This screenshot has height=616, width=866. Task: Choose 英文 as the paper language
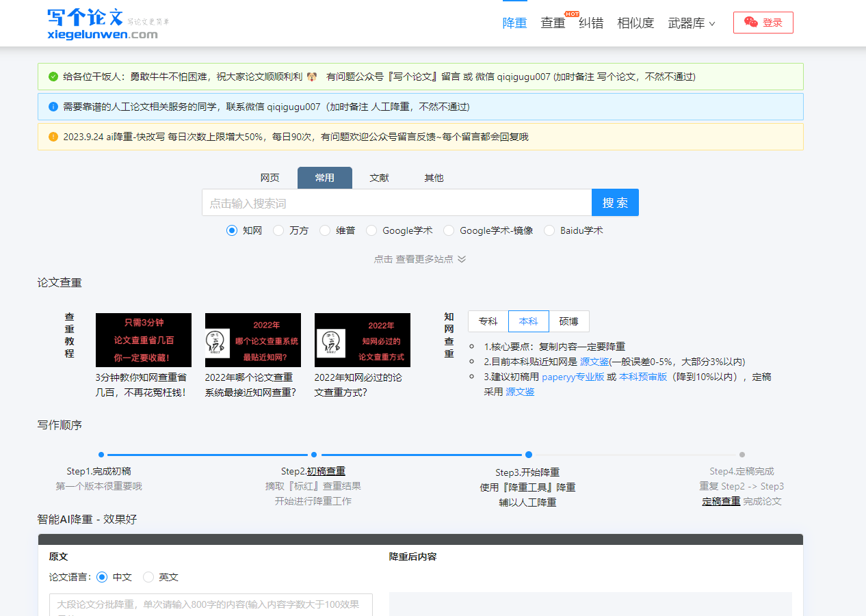pos(148,577)
